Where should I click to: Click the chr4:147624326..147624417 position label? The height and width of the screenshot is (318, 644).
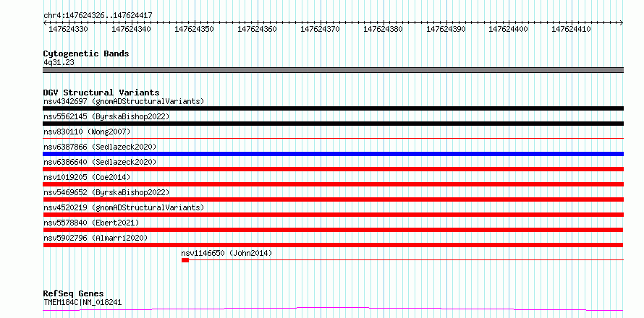tap(98, 15)
